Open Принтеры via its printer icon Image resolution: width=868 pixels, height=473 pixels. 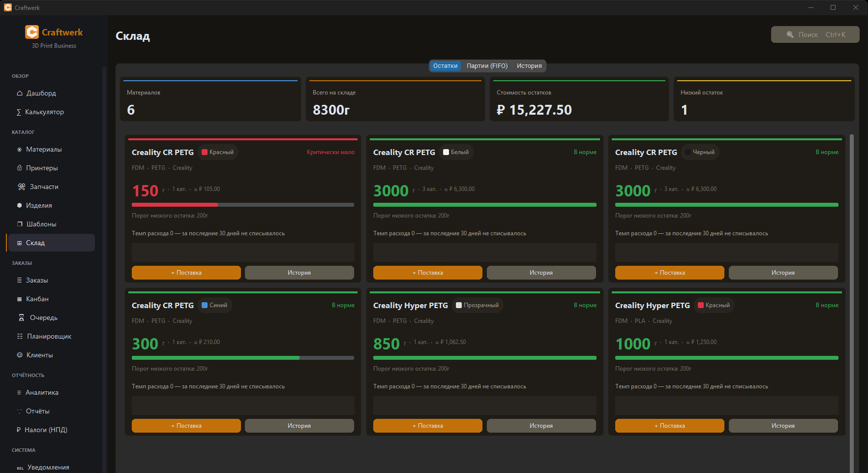pos(20,168)
